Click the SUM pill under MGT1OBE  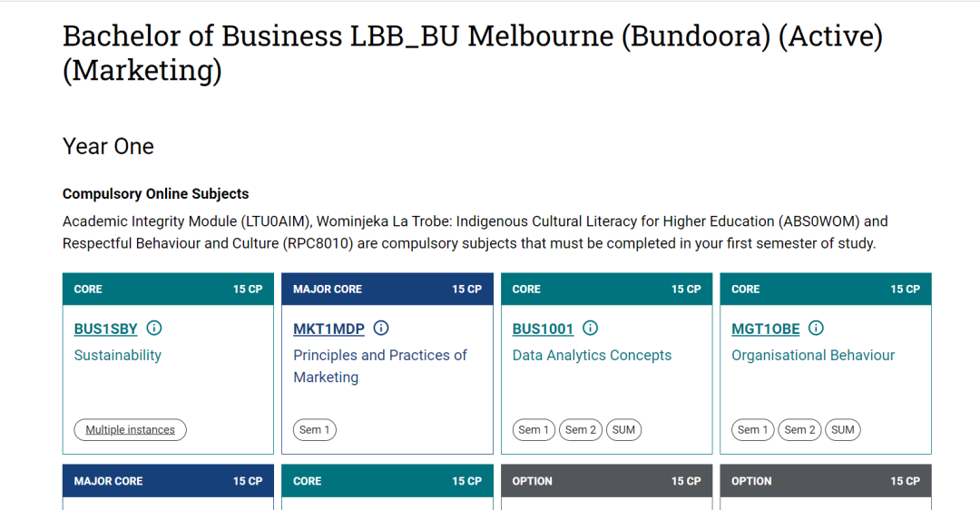tap(843, 430)
